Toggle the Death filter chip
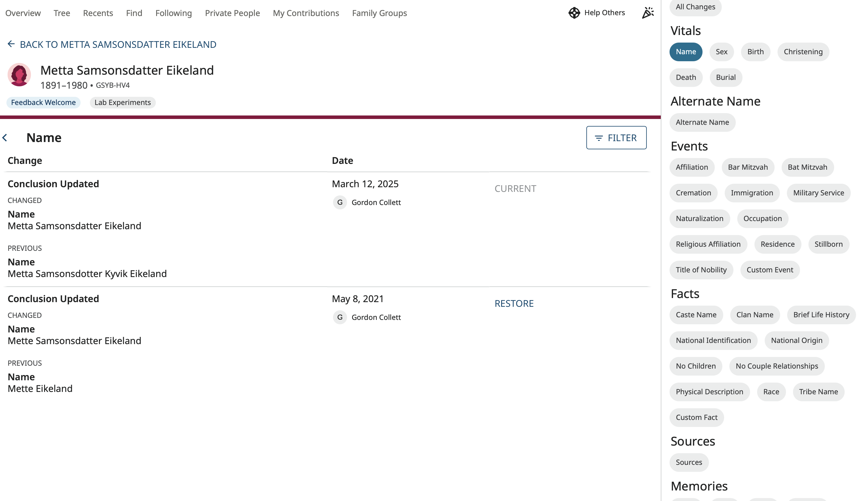This screenshot has width=868, height=501. coord(686,77)
